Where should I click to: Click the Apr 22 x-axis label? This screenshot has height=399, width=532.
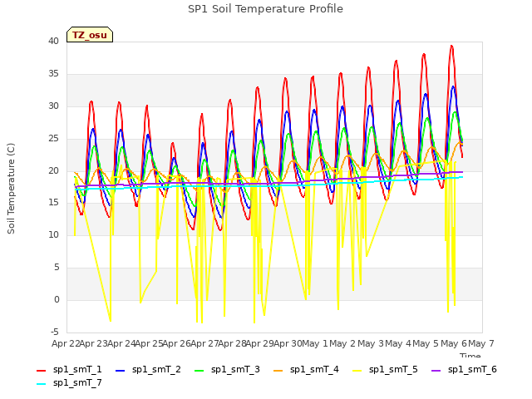point(66,343)
